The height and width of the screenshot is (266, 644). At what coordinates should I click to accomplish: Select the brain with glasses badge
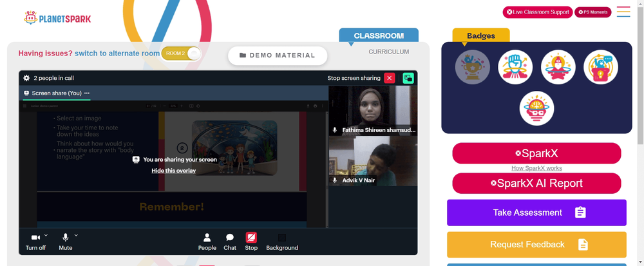click(536, 108)
